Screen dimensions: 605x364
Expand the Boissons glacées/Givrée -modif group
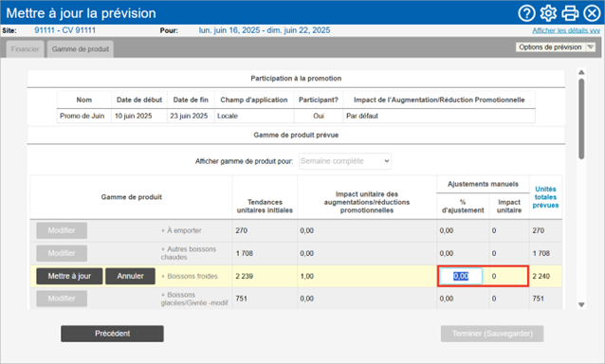pyautogui.click(x=163, y=295)
